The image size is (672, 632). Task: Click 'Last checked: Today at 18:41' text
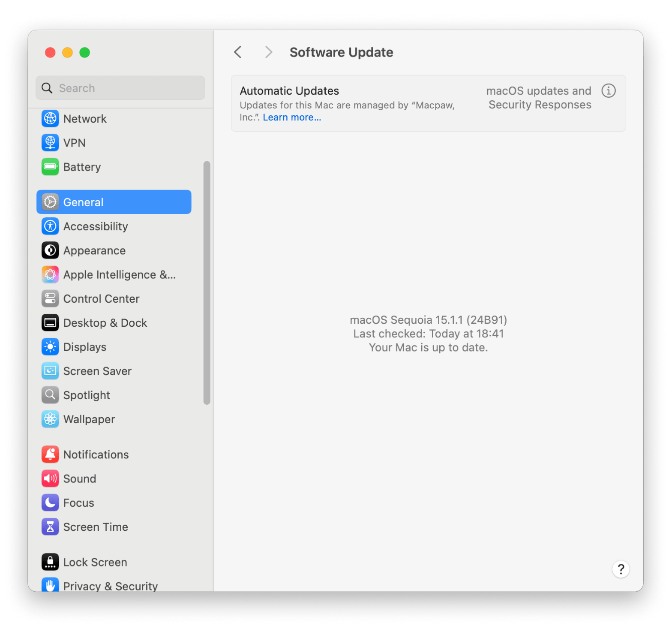coord(428,334)
